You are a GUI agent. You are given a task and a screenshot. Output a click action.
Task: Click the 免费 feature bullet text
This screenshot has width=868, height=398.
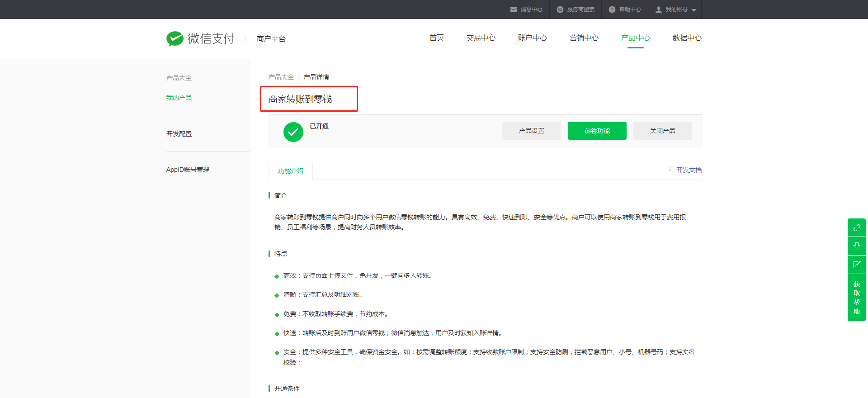coord(336,314)
